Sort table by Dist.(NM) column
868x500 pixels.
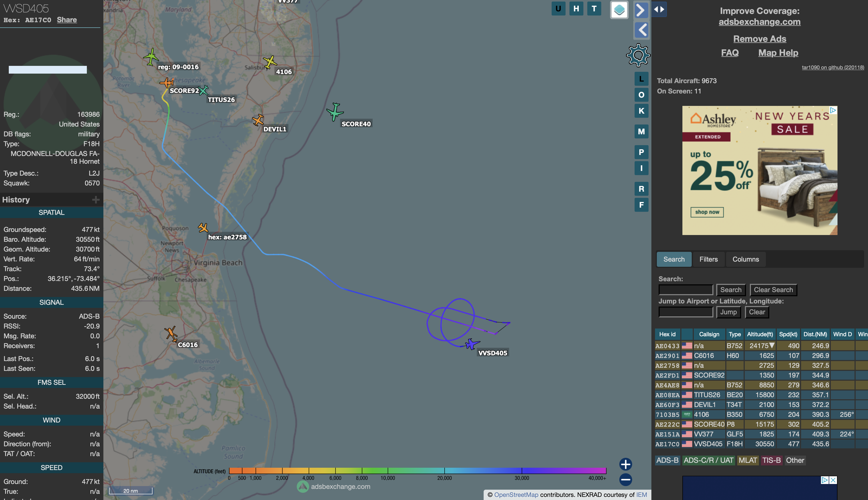(815, 334)
